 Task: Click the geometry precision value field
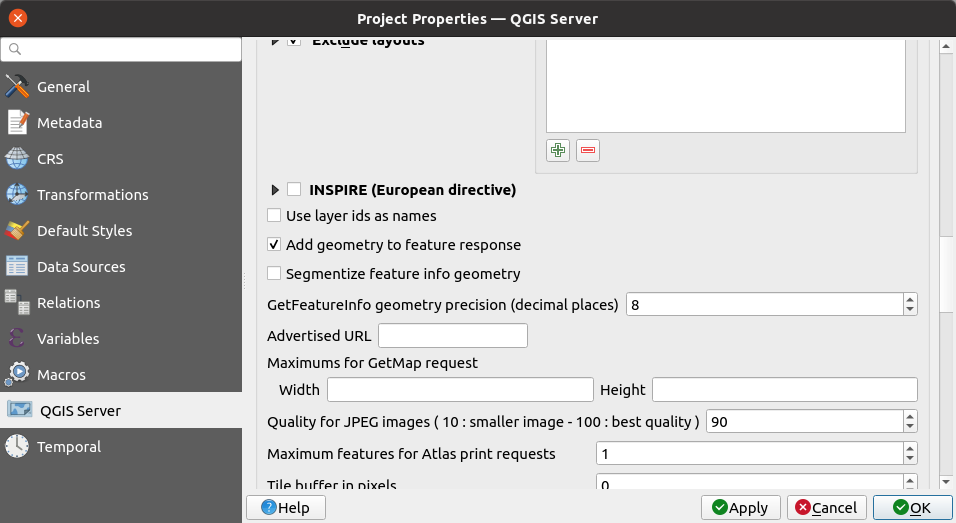pos(765,304)
